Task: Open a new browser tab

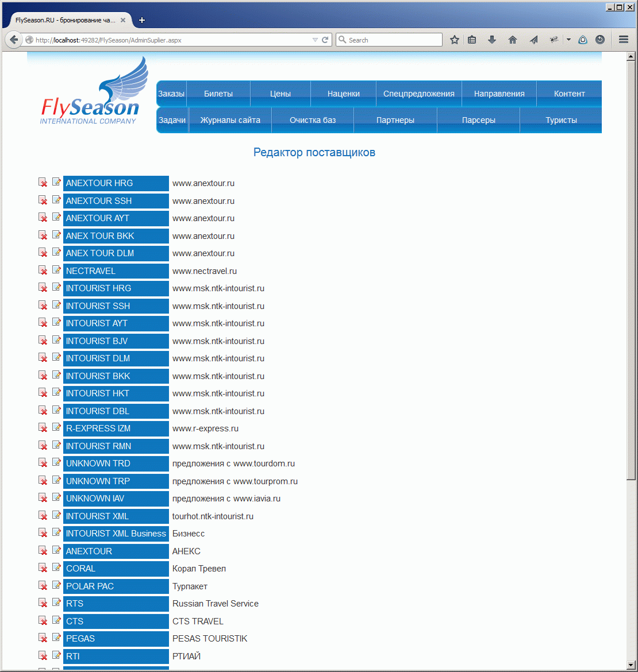Action: (x=142, y=20)
